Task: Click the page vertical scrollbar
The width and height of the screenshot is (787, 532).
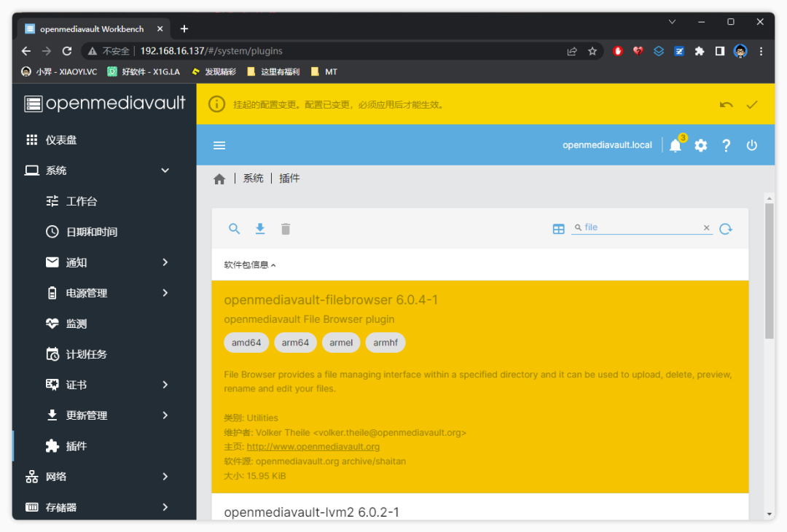Action: (769, 271)
